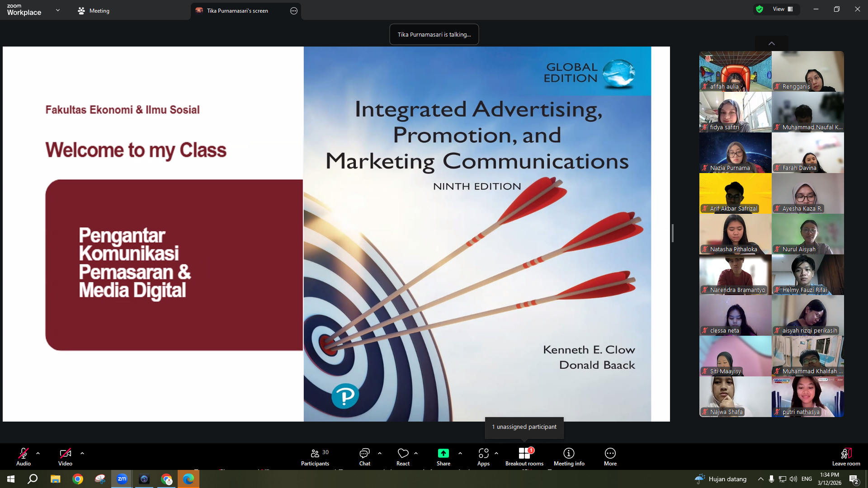Open the taskbar clock showing 1:34 PM
This screenshot has width=868, height=488.
click(x=830, y=479)
